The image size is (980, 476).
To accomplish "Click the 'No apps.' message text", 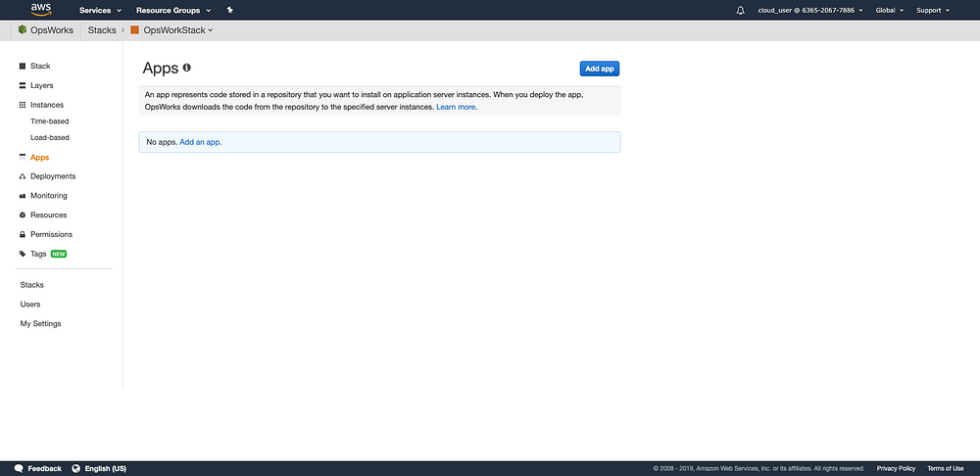I will point(162,142).
